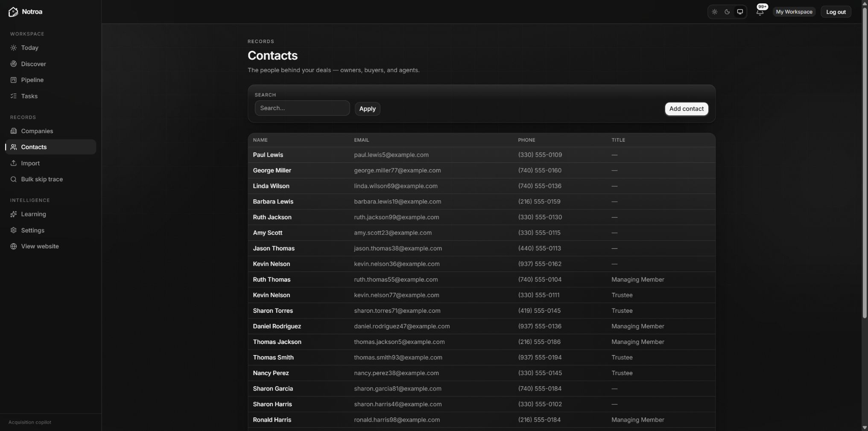Click the Contacts people icon

tap(14, 147)
